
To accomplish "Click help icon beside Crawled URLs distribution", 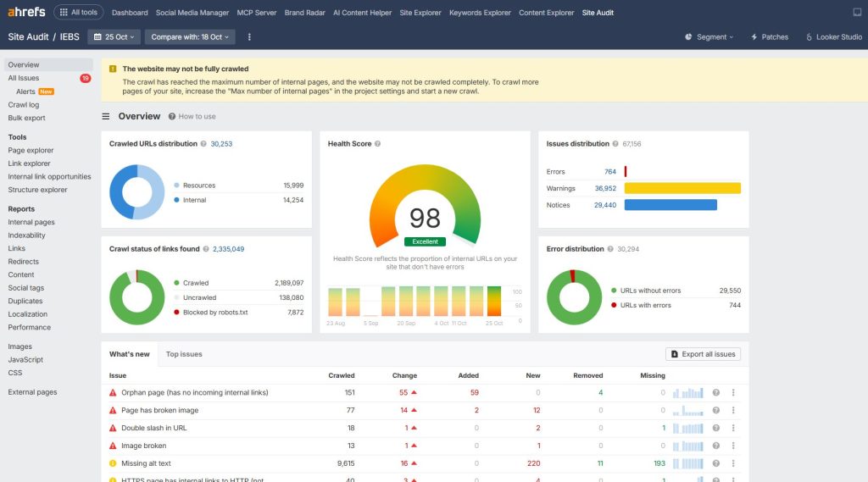I will coord(203,144).
